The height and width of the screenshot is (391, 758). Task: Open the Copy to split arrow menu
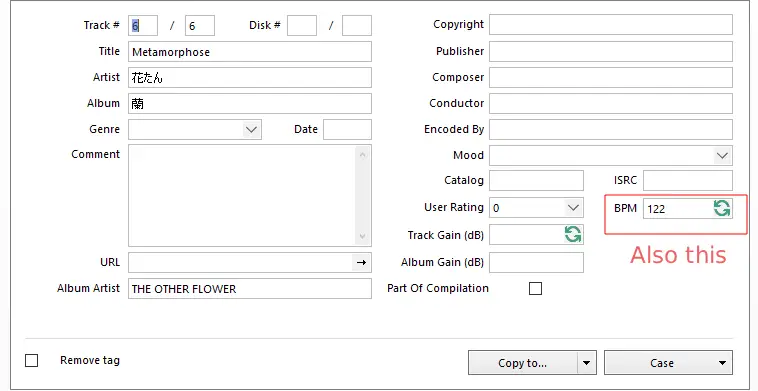point(586,363)
